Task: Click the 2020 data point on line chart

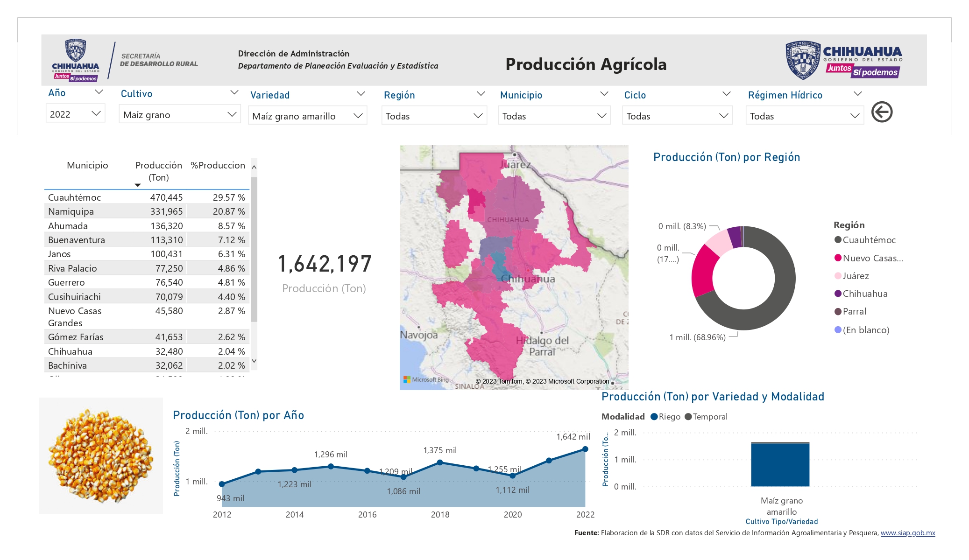Action: pyautogui.click(x=513, y=476)
